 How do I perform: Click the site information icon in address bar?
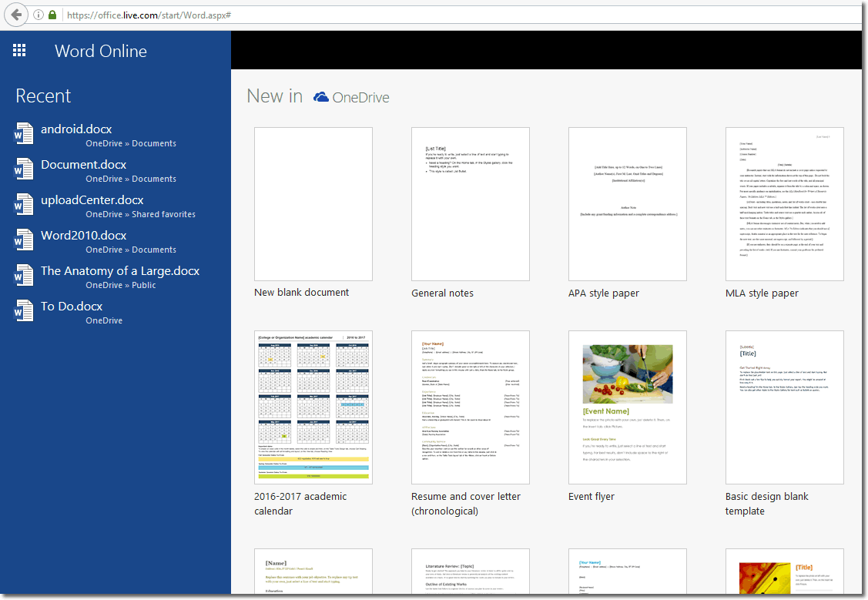(x=39, y=15)
